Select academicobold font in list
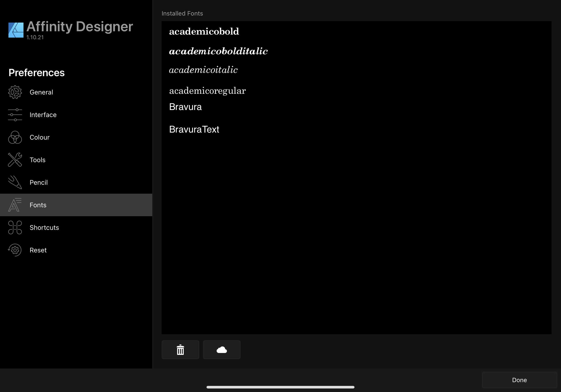This screenshot has width=561, height=392. pyautogui.click(x=204, y=31)
